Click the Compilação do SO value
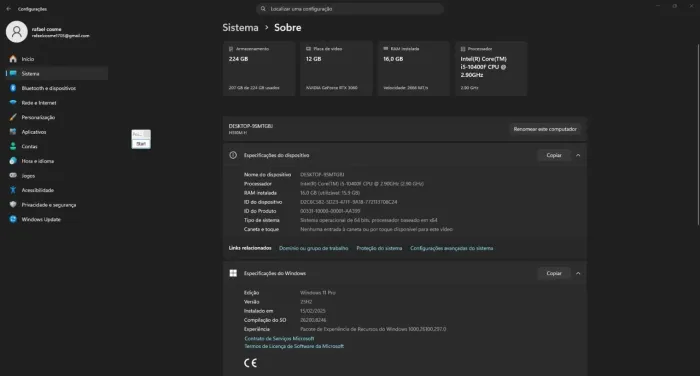The width and height of the screenshot is (700, 376). [313, 320]
